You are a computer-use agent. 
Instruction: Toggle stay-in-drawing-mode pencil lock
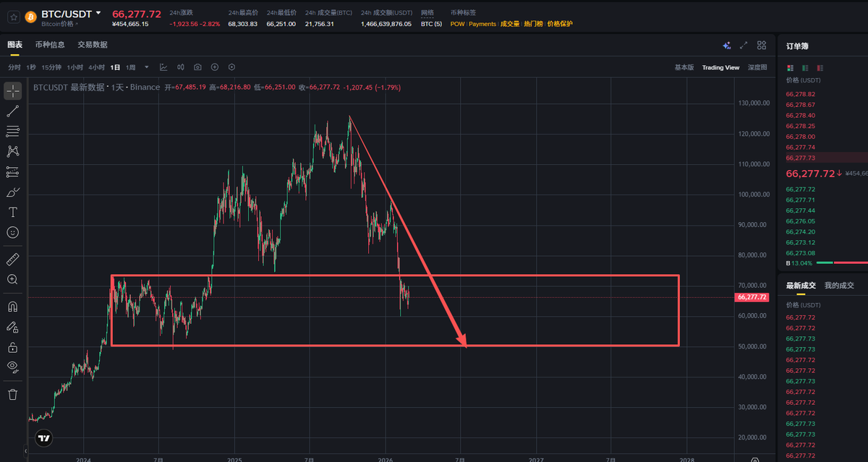(12, 327)
